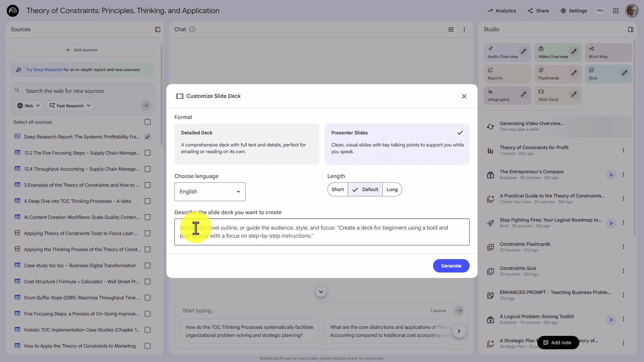This screenshot has height=362, width=644.
Task: Open the Choose language dropdown
Action: (x=210, y=192)
